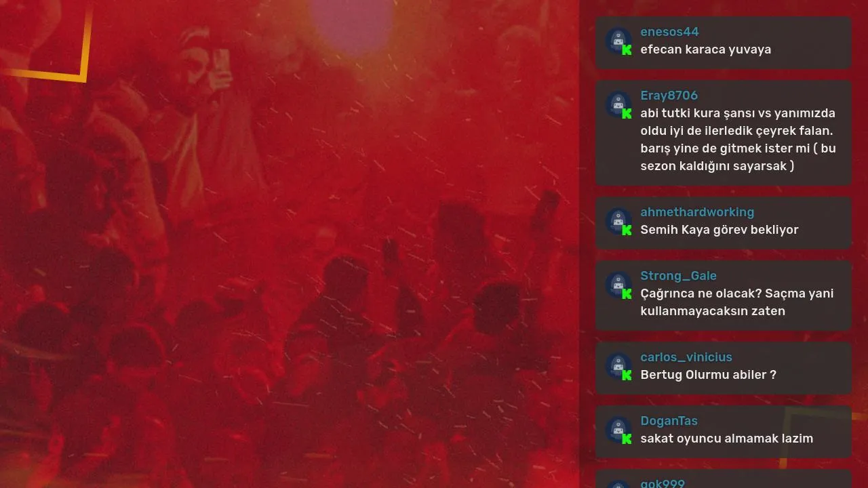Click the message 'Bertug Olurmu abiler ?'
The width and height of the screenshot is (868, 488).
pyautogui.click(x=708, y=375)
